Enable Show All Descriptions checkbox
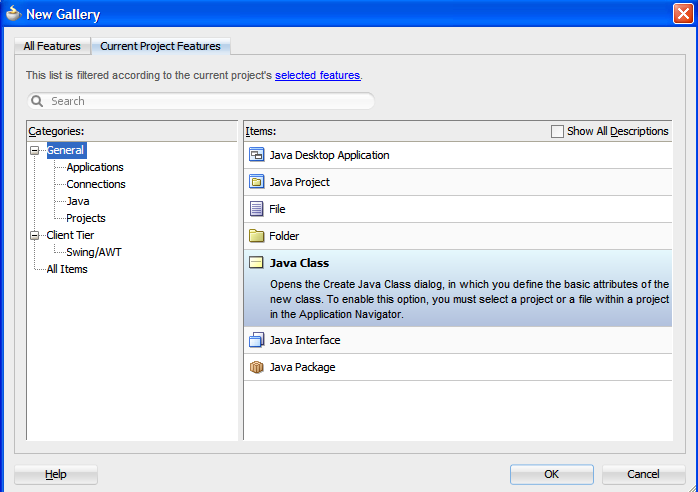Screen dimensions: 698x492 [557, 131]
